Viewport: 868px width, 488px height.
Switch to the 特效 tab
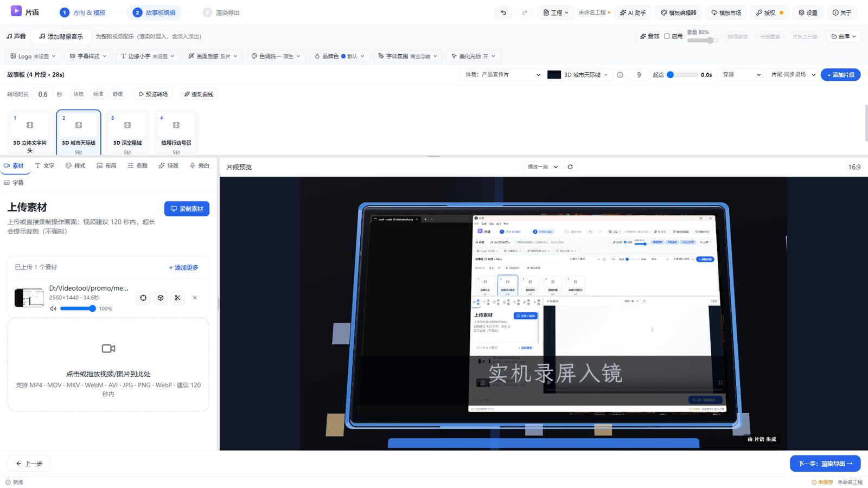(x=169, y=166)
